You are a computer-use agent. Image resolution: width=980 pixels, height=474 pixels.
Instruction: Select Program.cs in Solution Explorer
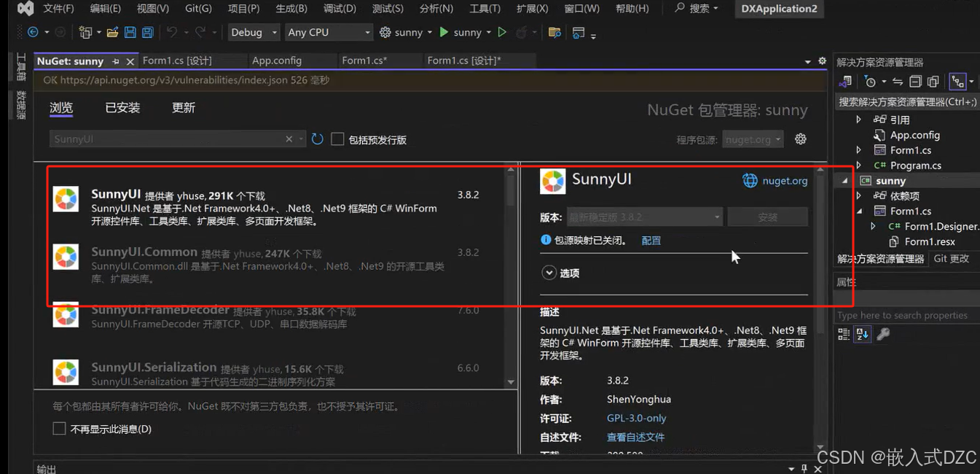(915, 165)
